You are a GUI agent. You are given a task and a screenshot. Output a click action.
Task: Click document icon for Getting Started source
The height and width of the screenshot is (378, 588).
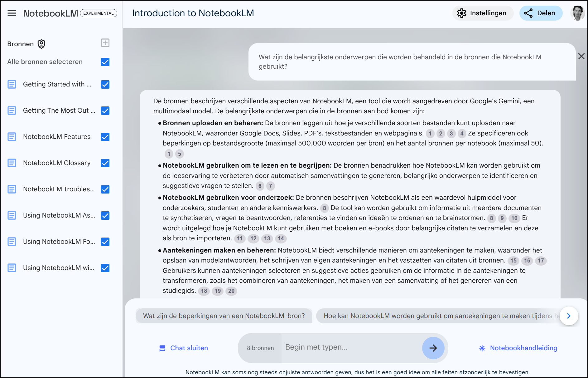point(12,84)
